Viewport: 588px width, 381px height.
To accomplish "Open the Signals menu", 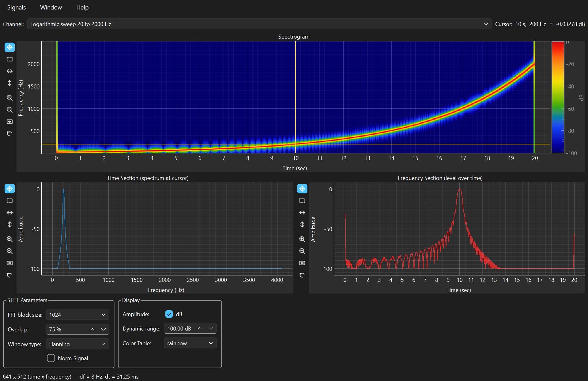I will pyautogui.click(x=17, y=7).
